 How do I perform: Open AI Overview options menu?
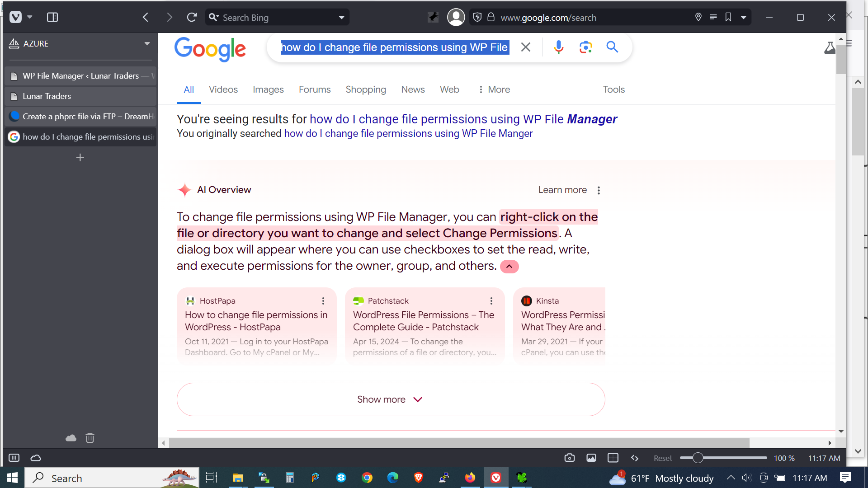pyautogui.click(x=599, y=190)
